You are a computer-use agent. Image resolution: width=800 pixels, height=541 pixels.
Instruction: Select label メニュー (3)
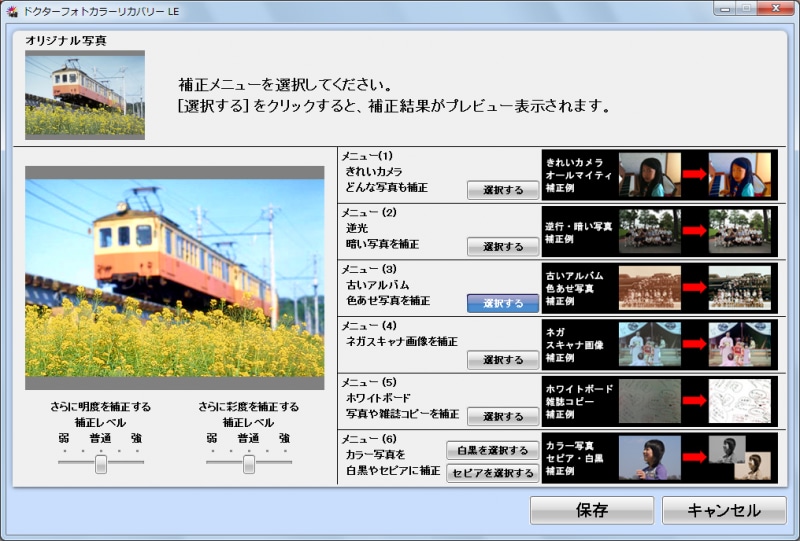369,269
